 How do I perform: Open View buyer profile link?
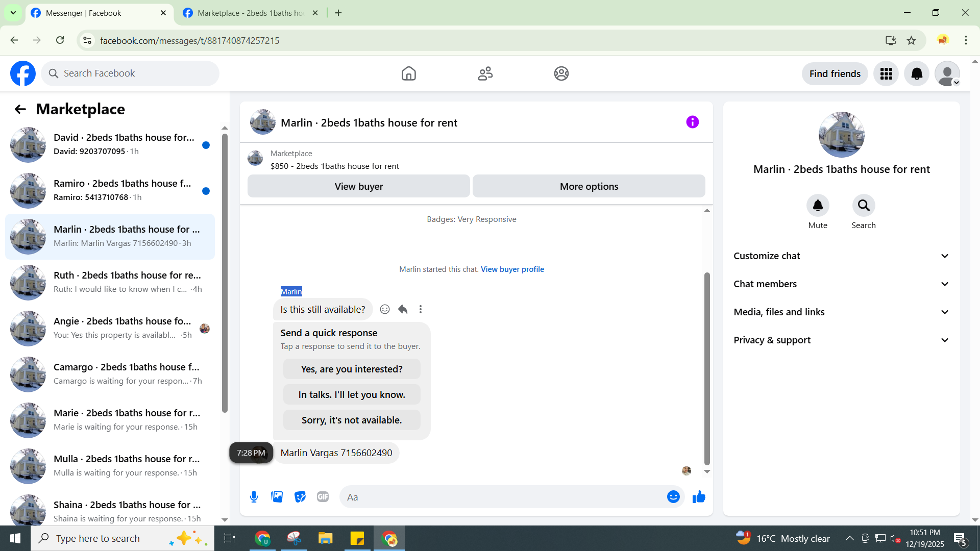(512, 269)
